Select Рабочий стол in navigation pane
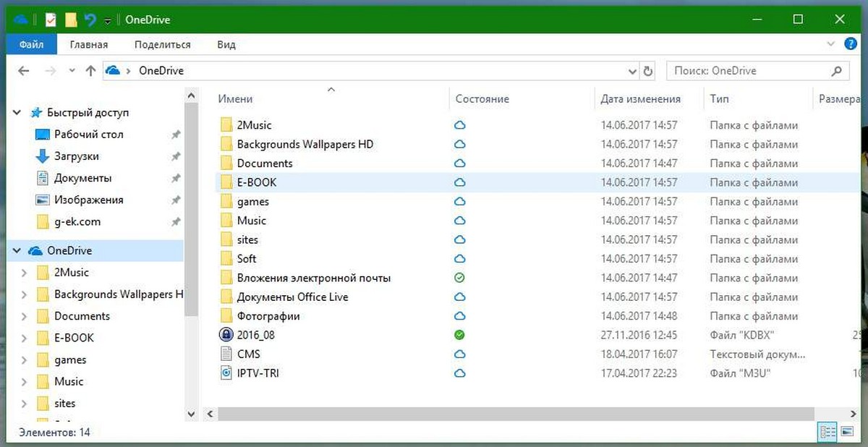This screenshot has width=868, height=447. tap(88, 135)
